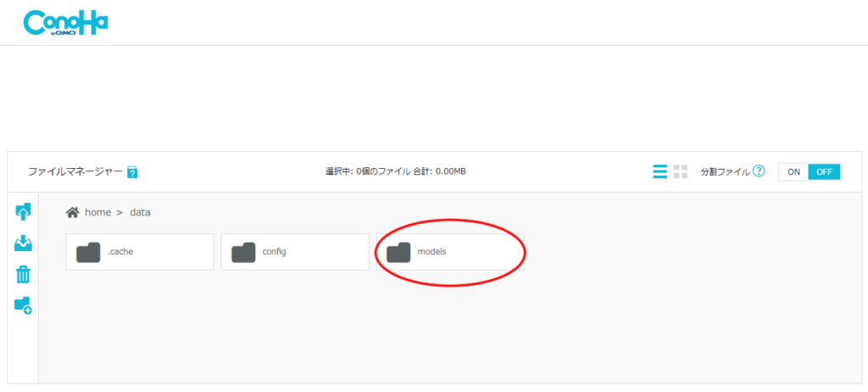The image size is (868, 392).
Task: Turn split file option OFF
Action: coord(824,171)
